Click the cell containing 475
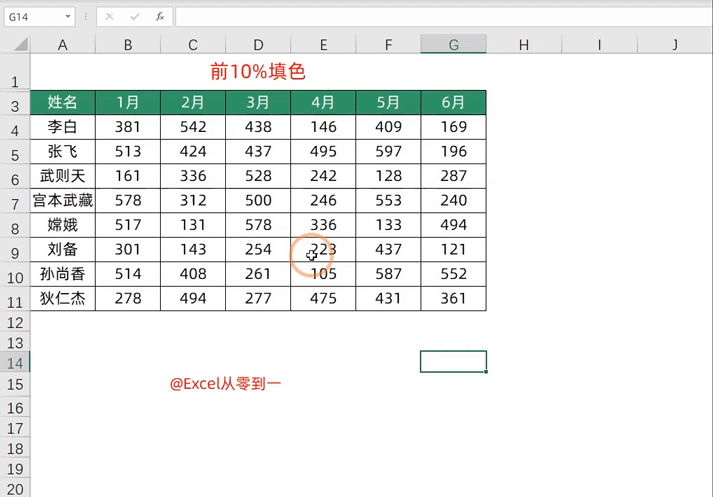This screenshot has width=713, height=497. [323, 299]
